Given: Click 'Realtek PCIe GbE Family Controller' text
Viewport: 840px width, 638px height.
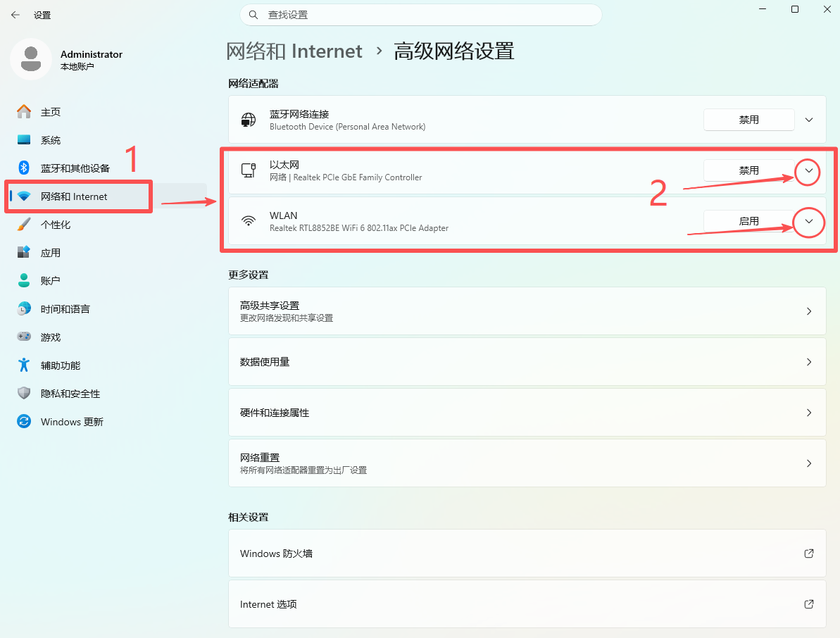Looking at the screenshot, I should (357, 177).
